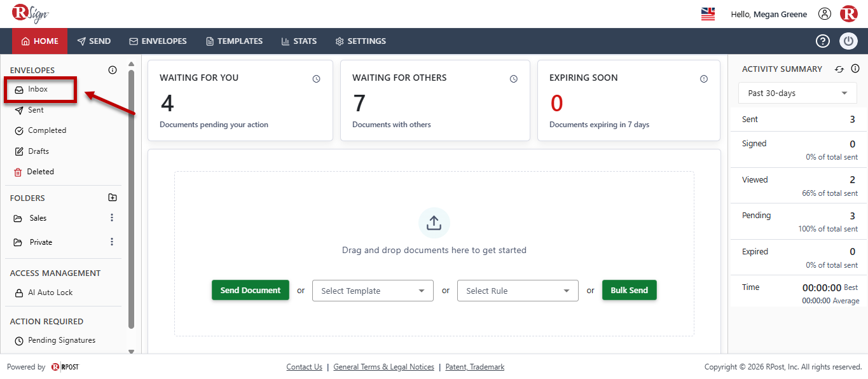Viewport: 868px width, 379px height.
Task: Click the Envelopes info icon
Action: 113,70
